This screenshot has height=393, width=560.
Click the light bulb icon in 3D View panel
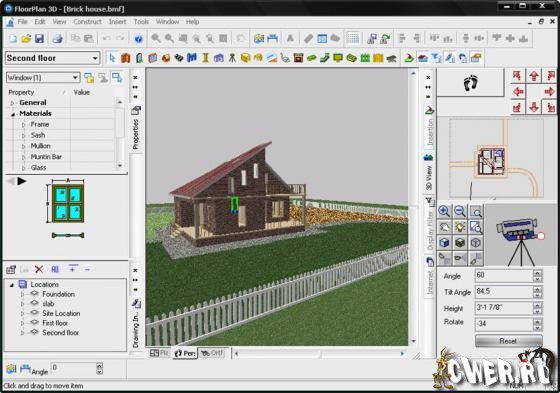[460, 227]
